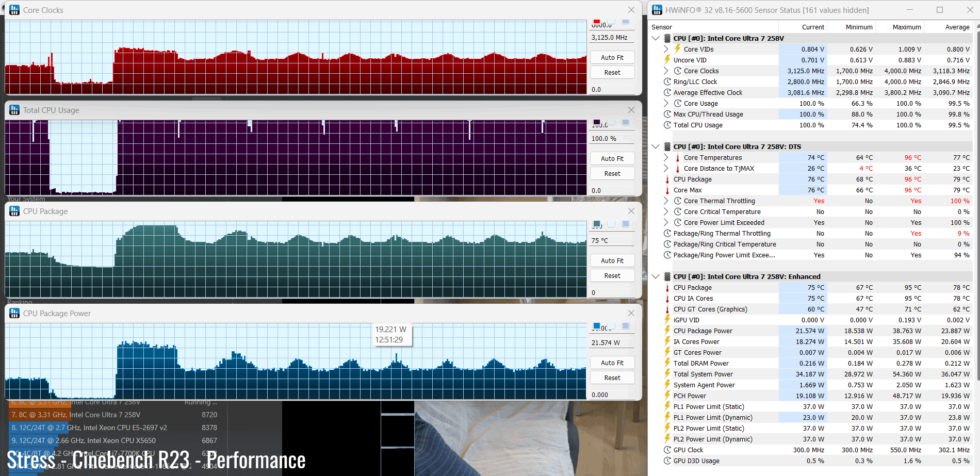The height and width of the screenshot is (476, 980).
Task: Collapse the CPU Enhanced sensor section
Action: pos(656,276)
